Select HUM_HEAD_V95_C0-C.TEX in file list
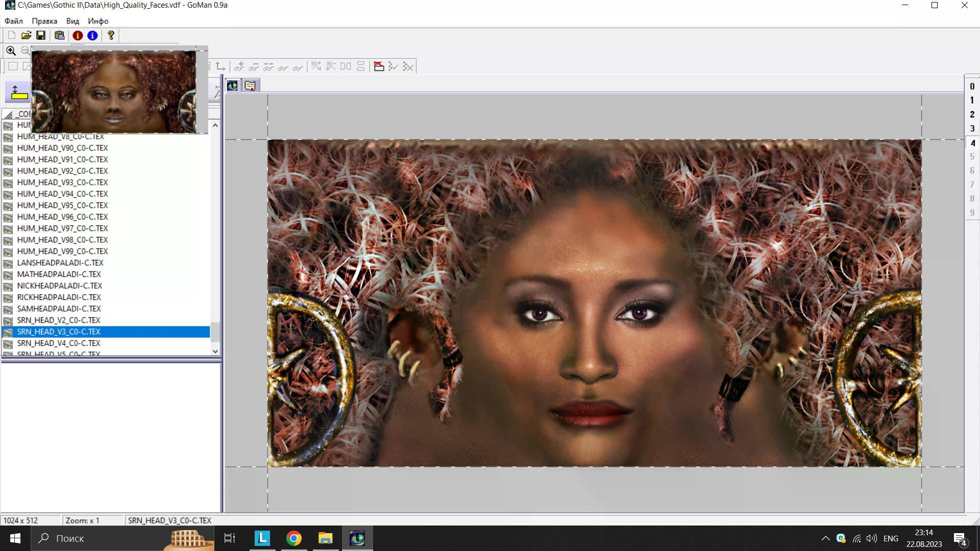This screenshot has width=980, height=551. [x=62, y=205]
